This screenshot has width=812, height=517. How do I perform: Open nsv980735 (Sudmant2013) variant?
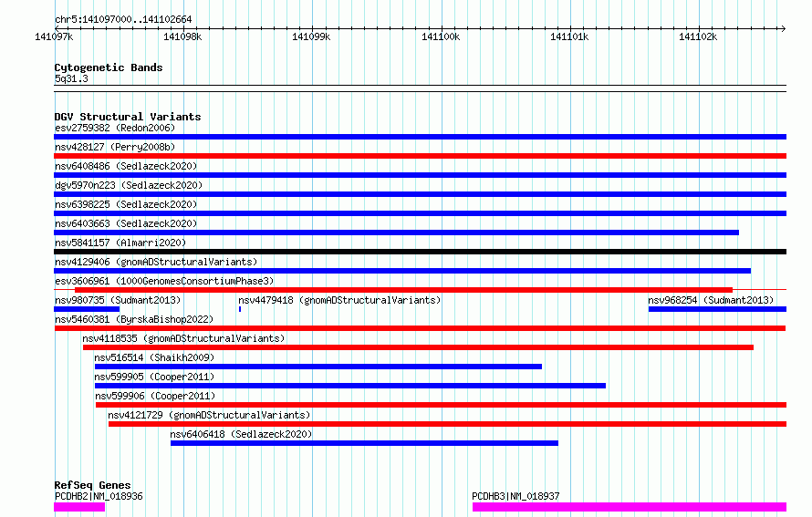[118, 300]
